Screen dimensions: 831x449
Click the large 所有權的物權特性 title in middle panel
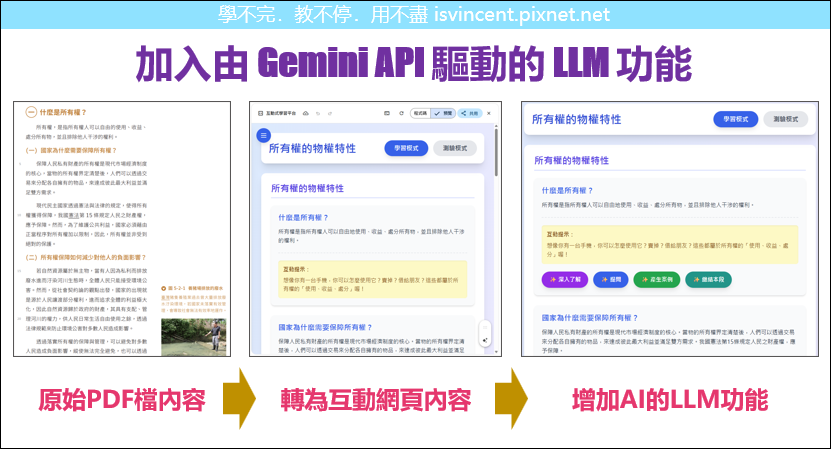[x=312, y=148]
